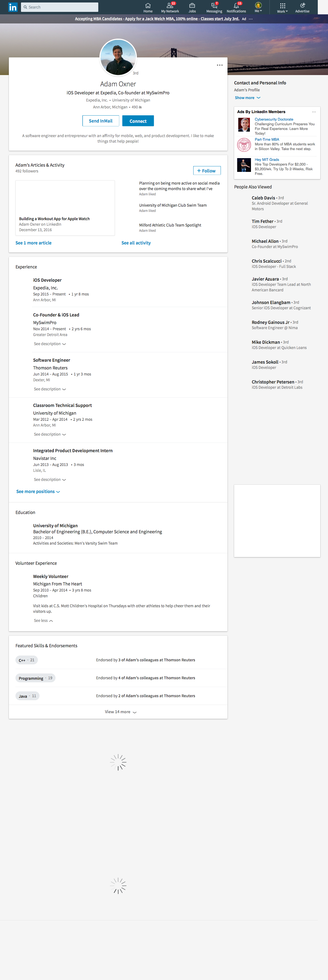The image size is (328, 980).
Task: Click the search input field
Action: coord(60,7)
